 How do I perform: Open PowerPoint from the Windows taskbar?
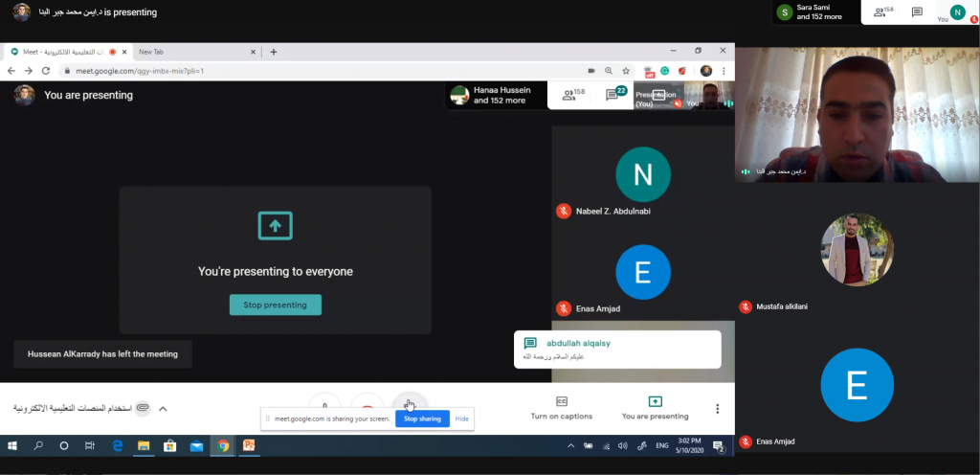249,445
